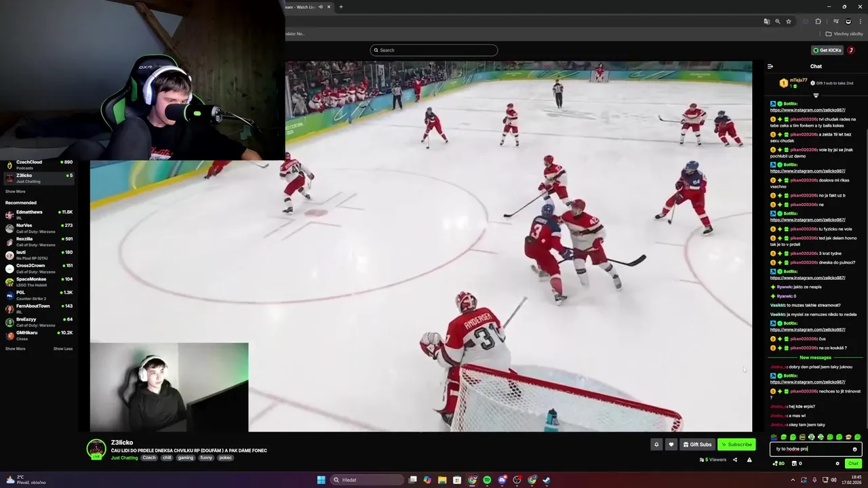
Task: Click the Kick search box
Action: pyautogui.click(x=434, y=50)
